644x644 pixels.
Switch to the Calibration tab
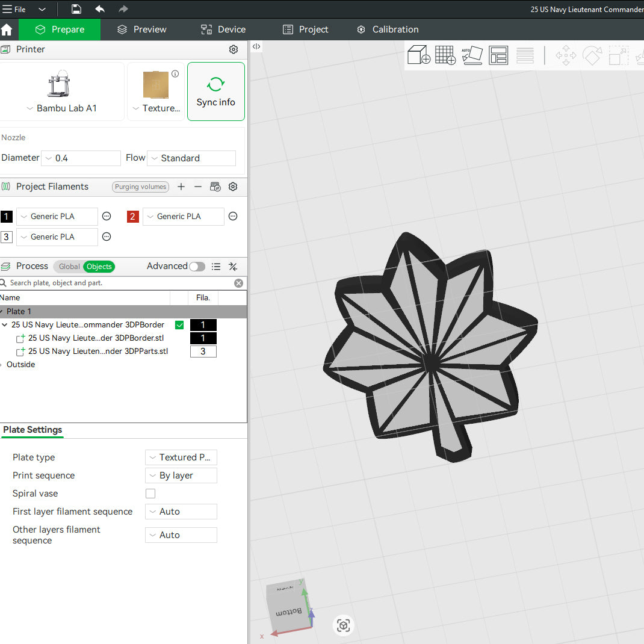tap(388, 29)
